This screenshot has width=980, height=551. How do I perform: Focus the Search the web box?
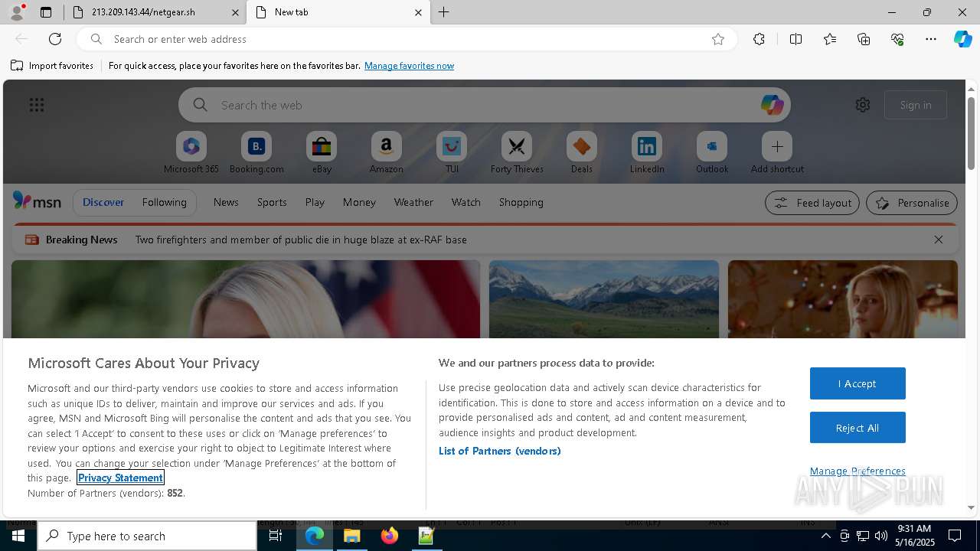[x=486, y=105]
